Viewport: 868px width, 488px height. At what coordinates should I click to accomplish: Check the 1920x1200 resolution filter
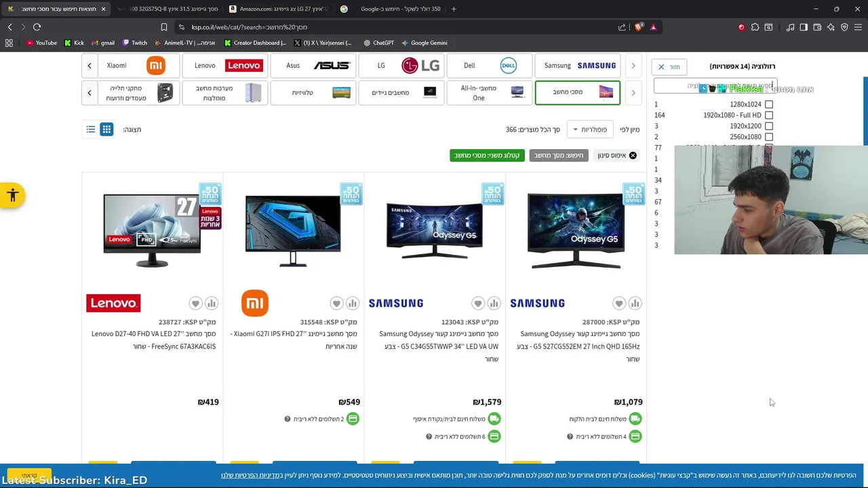pos(768,126)
